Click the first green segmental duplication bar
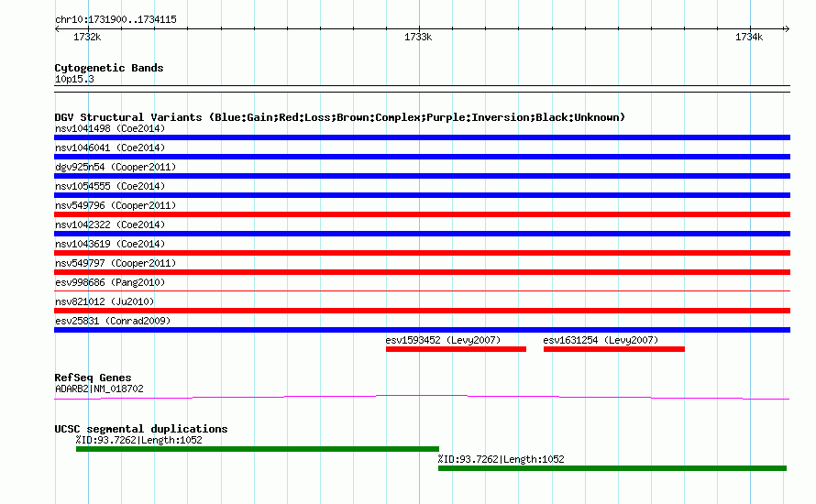 [x=258, y=449]
